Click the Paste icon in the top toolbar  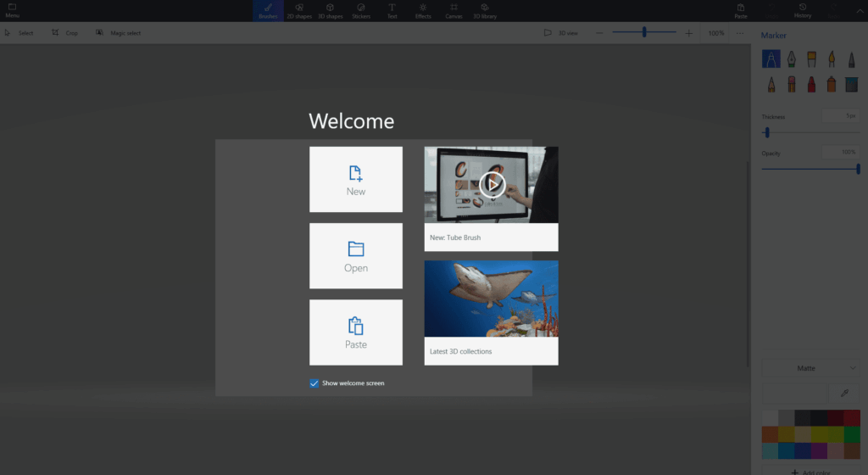tap(741, 10)
